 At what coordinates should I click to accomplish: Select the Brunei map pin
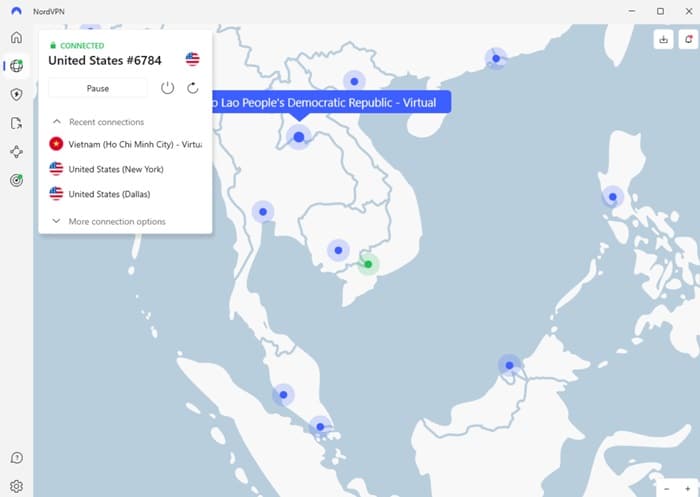pos(509,365)
